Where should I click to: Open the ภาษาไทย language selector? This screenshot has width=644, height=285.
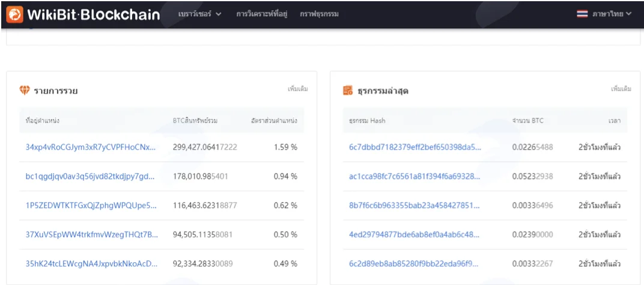612,14
